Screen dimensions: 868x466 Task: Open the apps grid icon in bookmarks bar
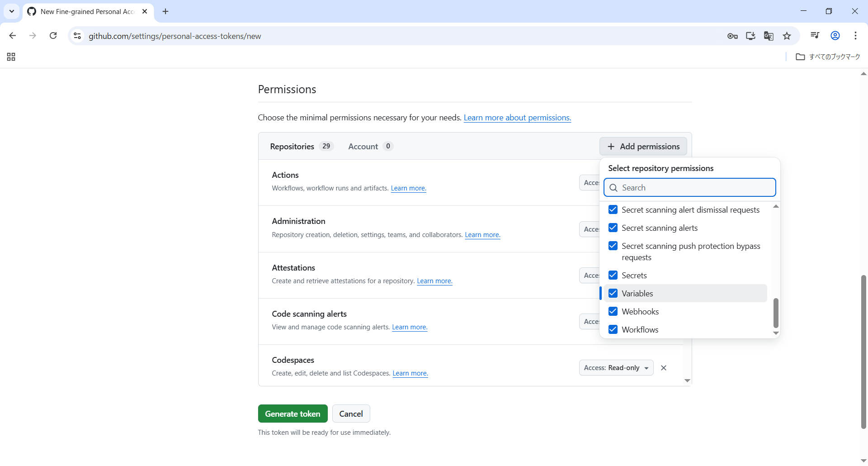[11, 57]
